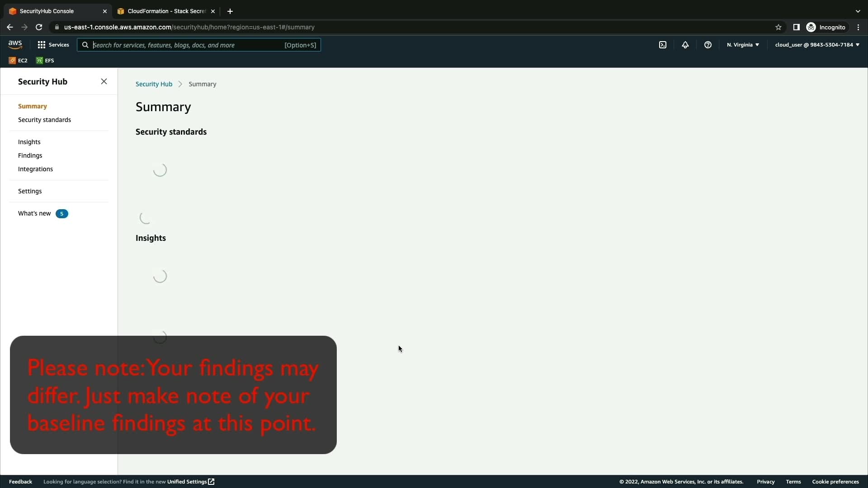This screenshot has height=488, width=868.
Task: Close the Security Hub side panel
Action: [104, 81]
